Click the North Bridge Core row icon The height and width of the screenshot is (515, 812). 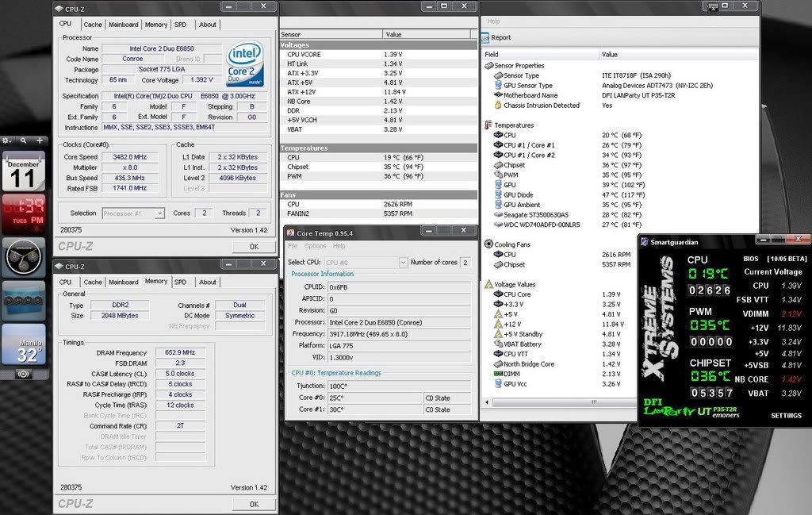498,363
